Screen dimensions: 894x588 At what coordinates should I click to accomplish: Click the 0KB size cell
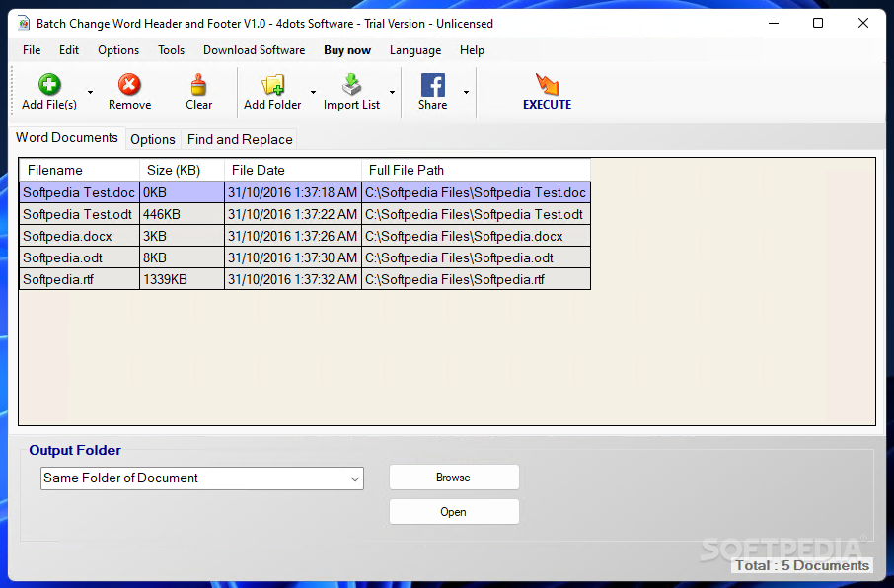tap(182, 192)
